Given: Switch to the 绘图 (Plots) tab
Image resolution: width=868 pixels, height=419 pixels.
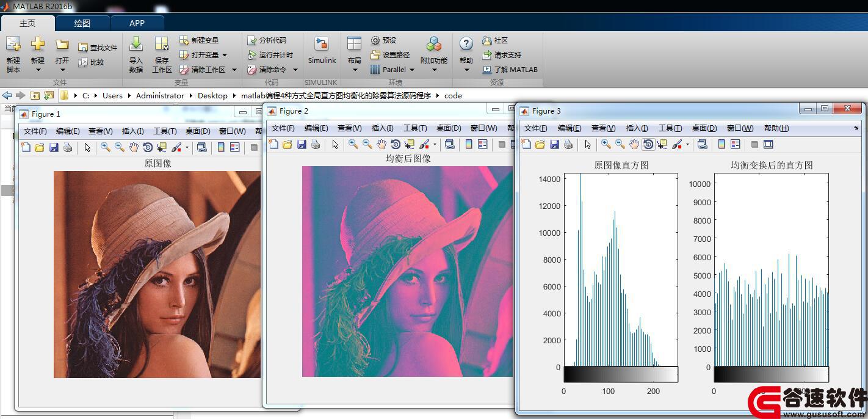Looking at the screenshot, I should tap(82, 23).
